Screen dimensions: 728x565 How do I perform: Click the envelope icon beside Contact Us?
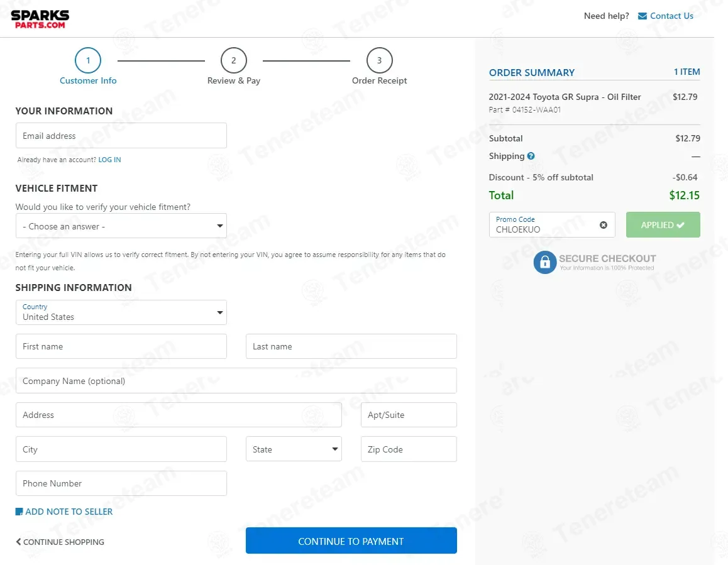[642, 16]
